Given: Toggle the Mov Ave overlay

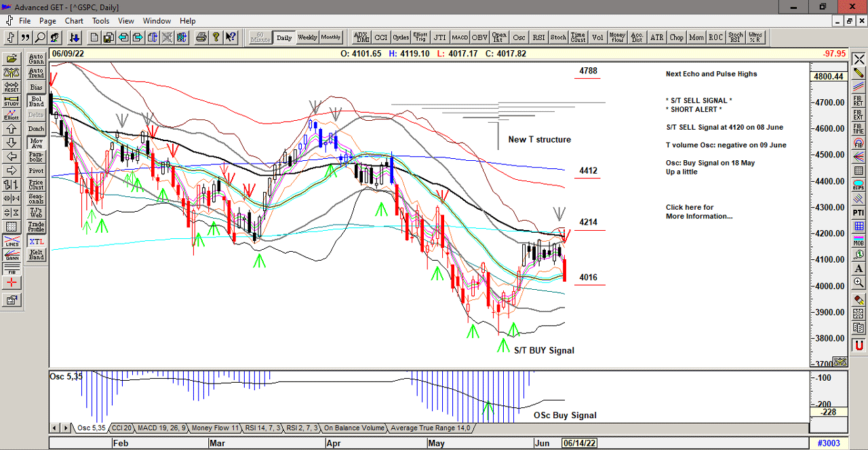Looking at the screenshot, I should (x=36, y=143).
